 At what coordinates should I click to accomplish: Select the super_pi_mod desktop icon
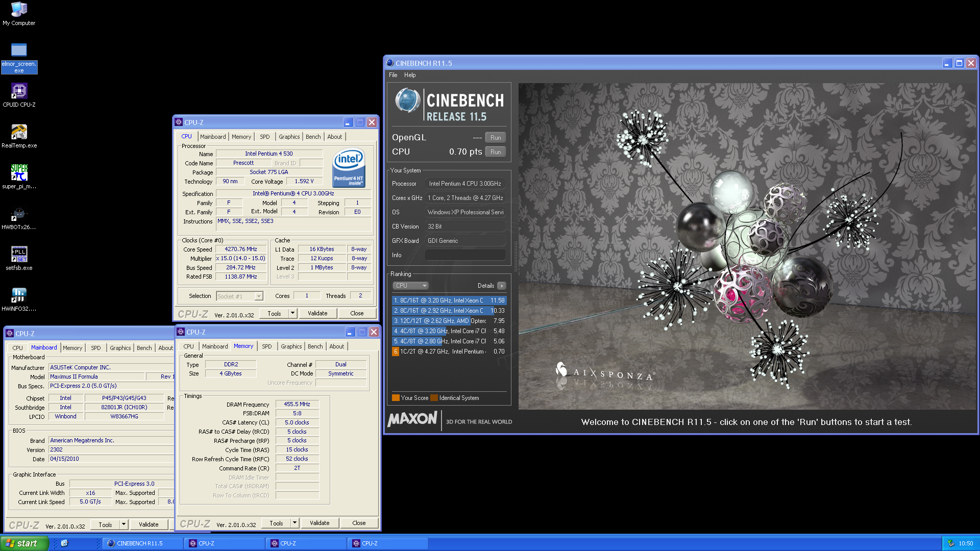tap(19, 177)
